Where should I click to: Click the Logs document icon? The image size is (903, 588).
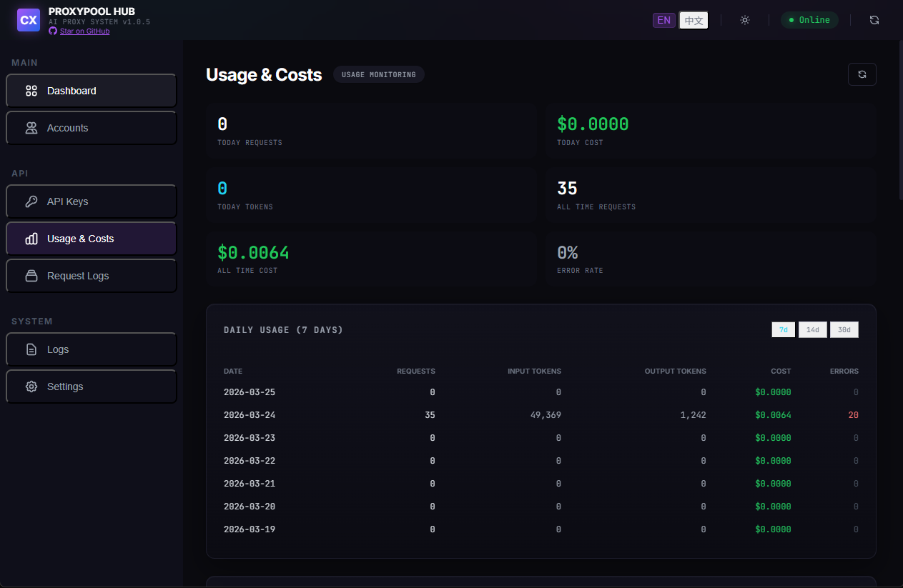tap(31, 349)
